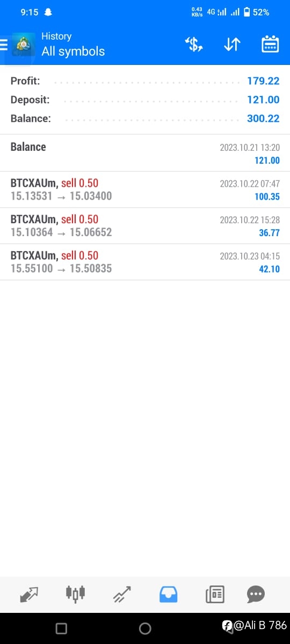
Task: Open the hamburger side menu
Action: (4, 44)
